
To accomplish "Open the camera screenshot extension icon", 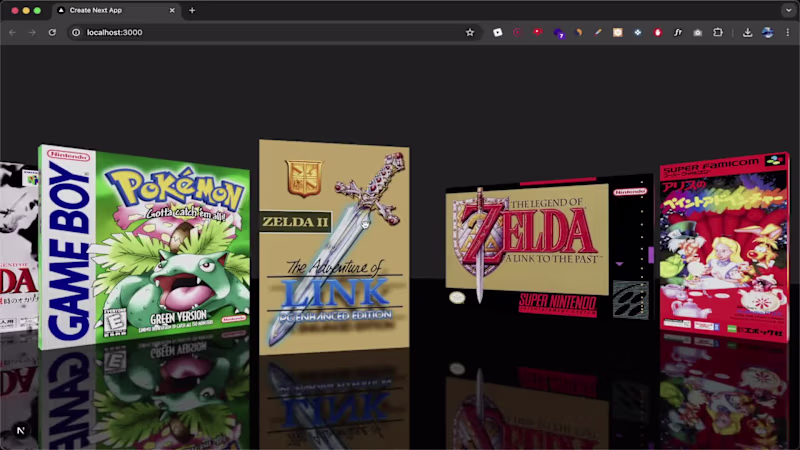I will [697, 32].
